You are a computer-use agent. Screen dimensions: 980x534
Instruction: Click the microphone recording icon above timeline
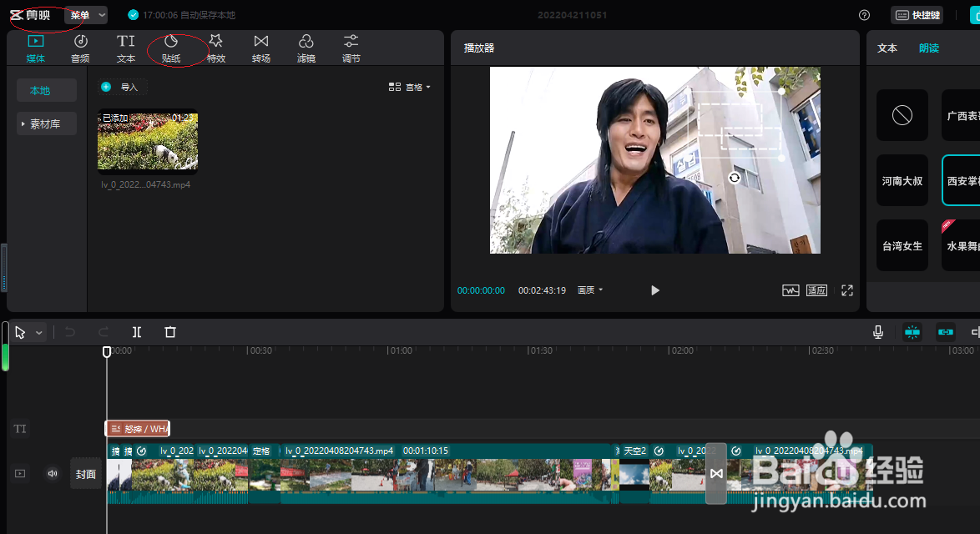(877, 332)
